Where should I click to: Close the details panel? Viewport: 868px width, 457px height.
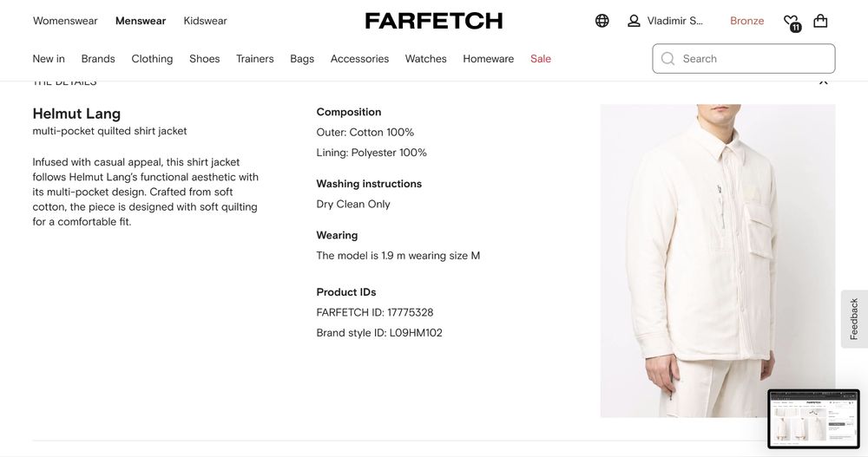pos(823,82)
